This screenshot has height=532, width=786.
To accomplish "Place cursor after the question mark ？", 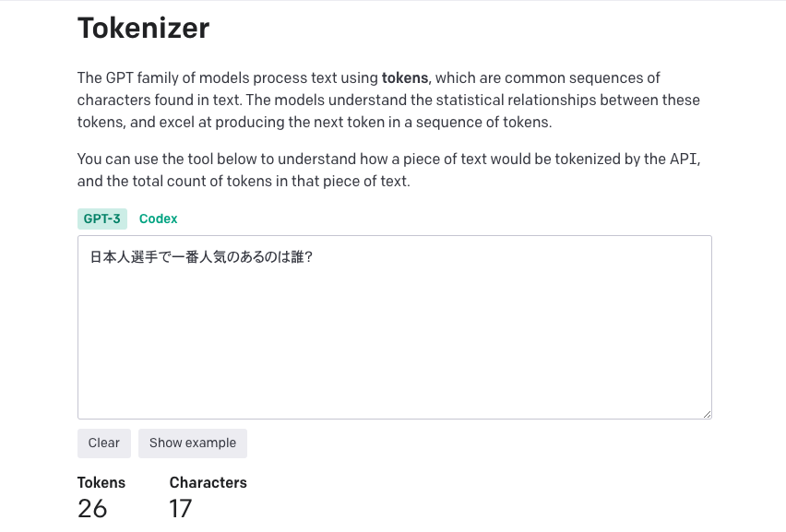I will coord(316,256).
